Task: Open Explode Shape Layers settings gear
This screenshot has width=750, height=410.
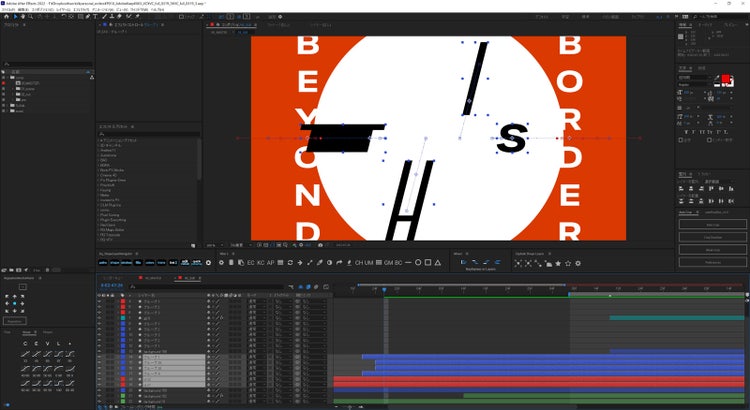Action: pyautogui.click(x=578, y=263)
